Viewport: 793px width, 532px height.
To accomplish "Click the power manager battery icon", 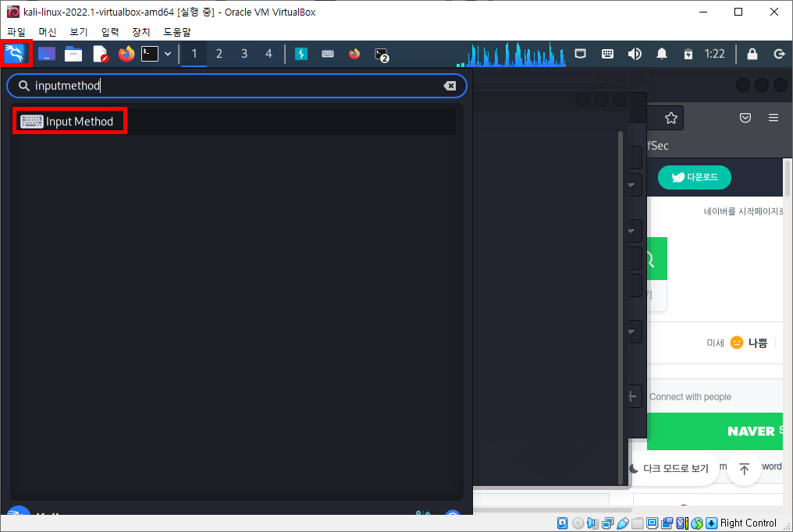I will [688, 54].
